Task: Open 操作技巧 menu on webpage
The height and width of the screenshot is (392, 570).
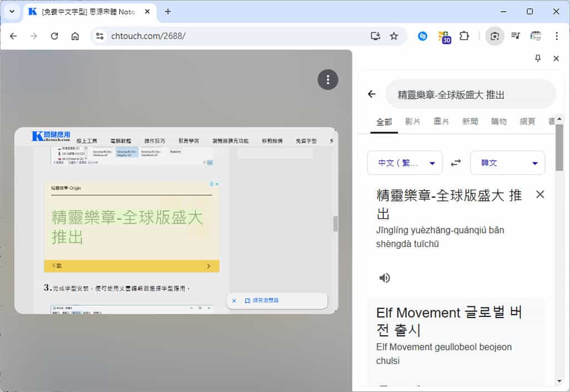Action: [x=155, y=141]
